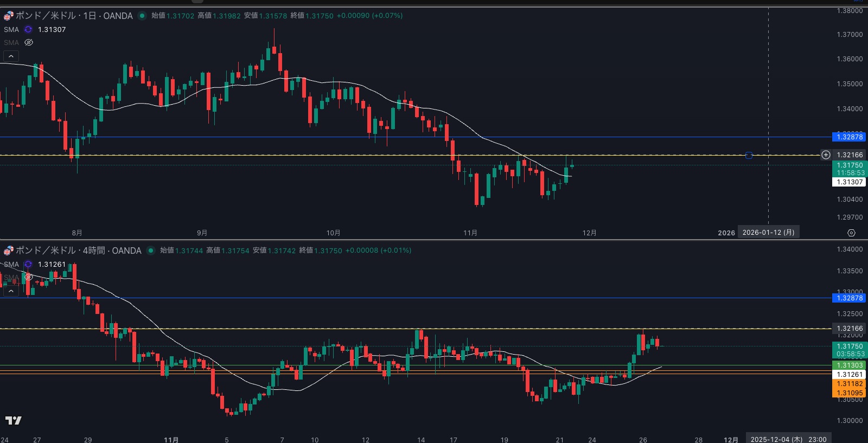Click green market status dot on daily chart
868x443 pixels.
coord(142,16)
